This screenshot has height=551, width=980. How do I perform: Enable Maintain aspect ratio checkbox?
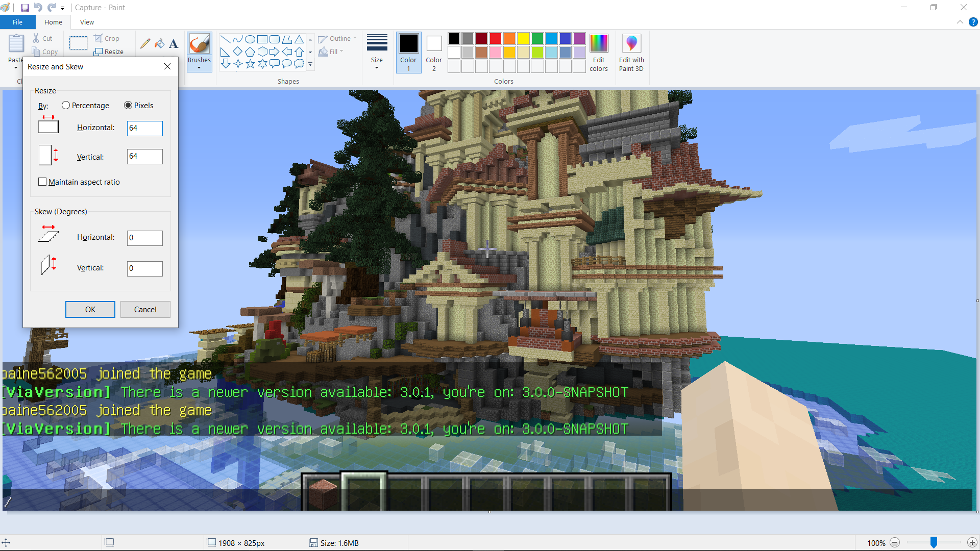42,182
